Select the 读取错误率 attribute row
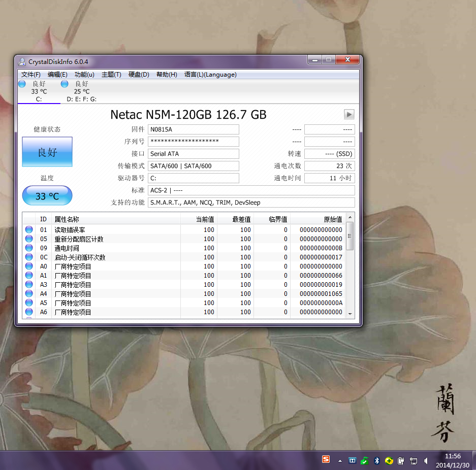This screenshot has height=470, width=476. coord(184,229)
